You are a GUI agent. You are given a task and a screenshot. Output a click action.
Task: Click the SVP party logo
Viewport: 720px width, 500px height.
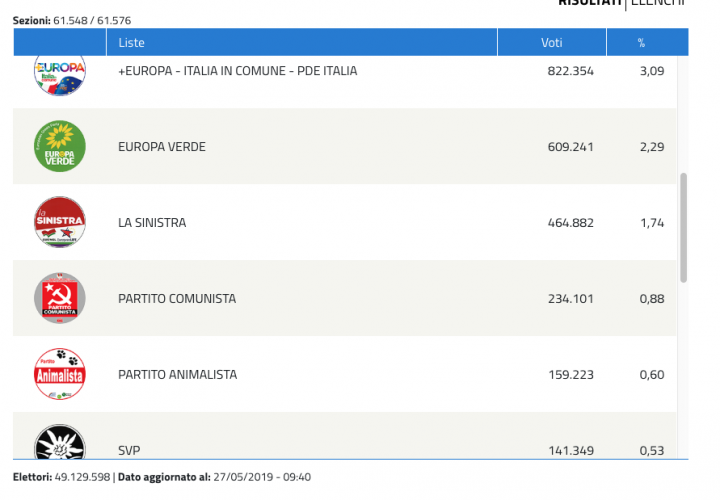pyautogui.click(x=60, y=443)
